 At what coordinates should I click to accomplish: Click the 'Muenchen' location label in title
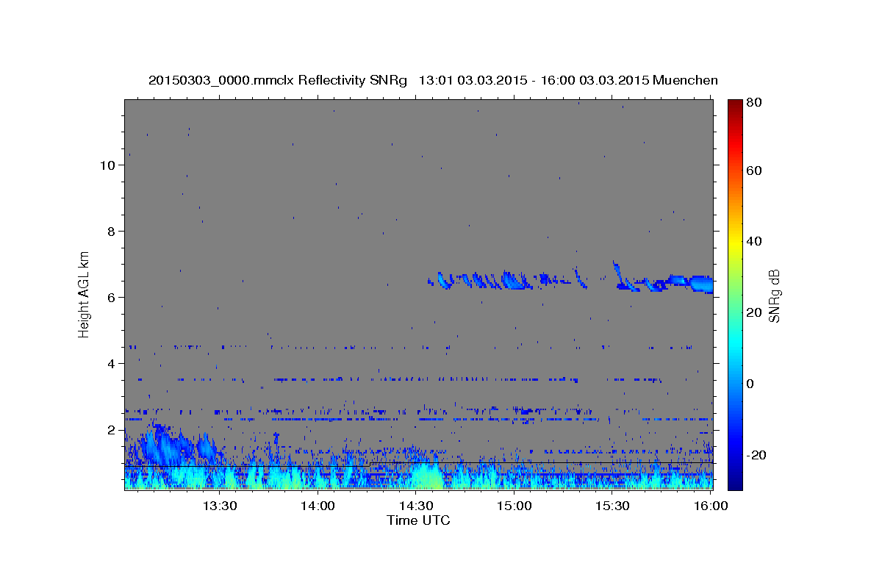point(685,80)
